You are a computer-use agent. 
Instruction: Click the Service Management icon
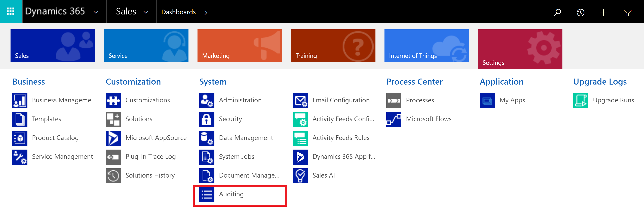click(20, 157)
